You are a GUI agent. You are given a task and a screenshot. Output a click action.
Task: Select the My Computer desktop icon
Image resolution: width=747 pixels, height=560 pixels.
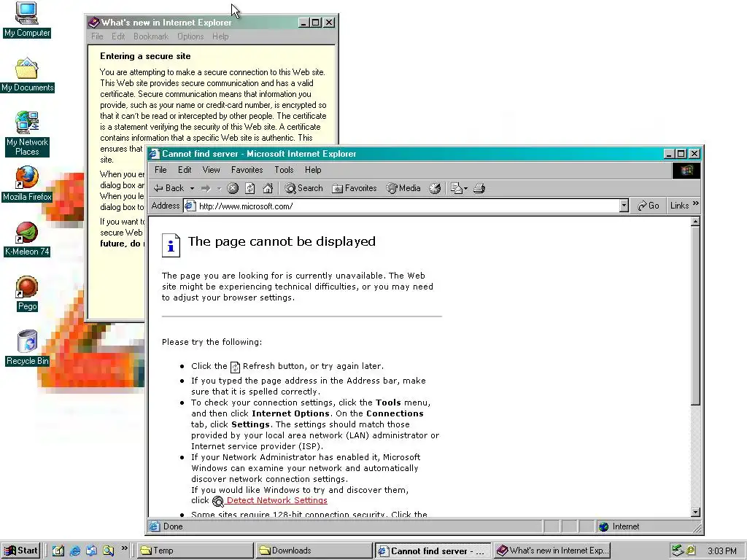(27, 20)
